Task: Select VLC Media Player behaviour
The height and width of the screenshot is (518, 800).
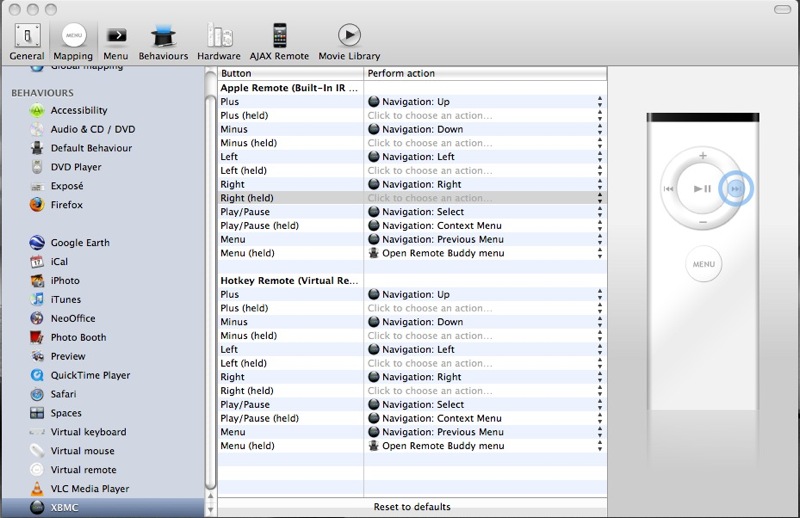Action: (x=89, y=489)
